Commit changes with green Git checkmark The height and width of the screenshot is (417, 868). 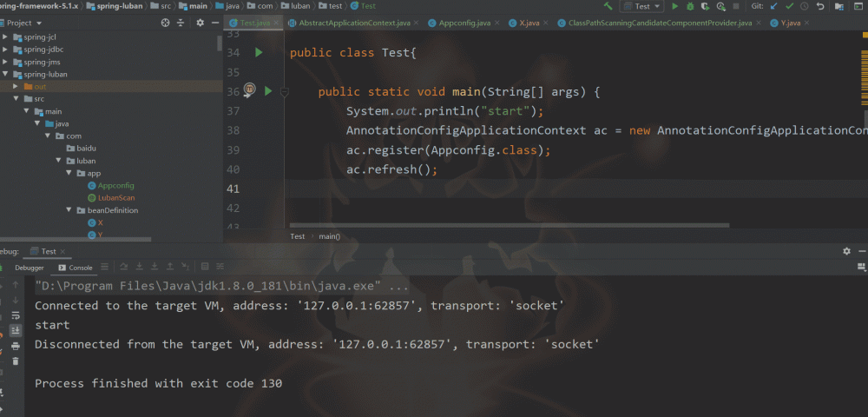tap(789, 6)
